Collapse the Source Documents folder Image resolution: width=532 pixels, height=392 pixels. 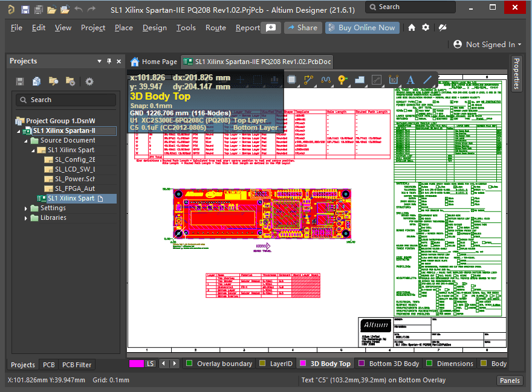[x=26, y=141]
